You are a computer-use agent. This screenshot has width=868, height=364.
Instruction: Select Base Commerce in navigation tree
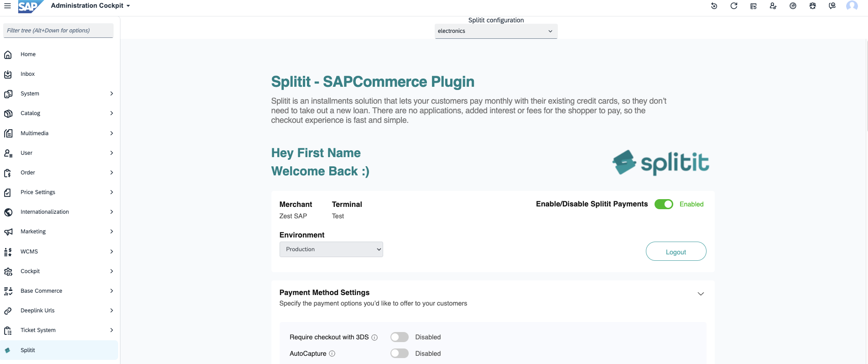click(x=41, y=291)
